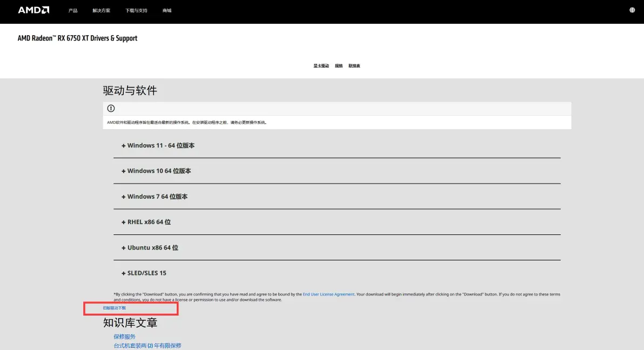This screenshot has height=350, width=644.
Task: Expand the Windows 7 64 位版本 section
Action: (x=337, y=197)
